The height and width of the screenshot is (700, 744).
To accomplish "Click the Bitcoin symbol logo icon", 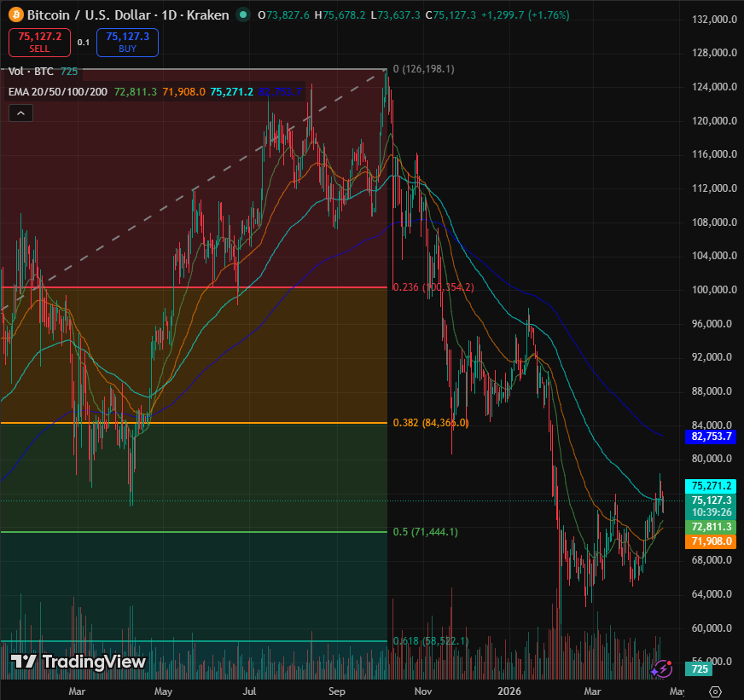I will click(15, 14).
